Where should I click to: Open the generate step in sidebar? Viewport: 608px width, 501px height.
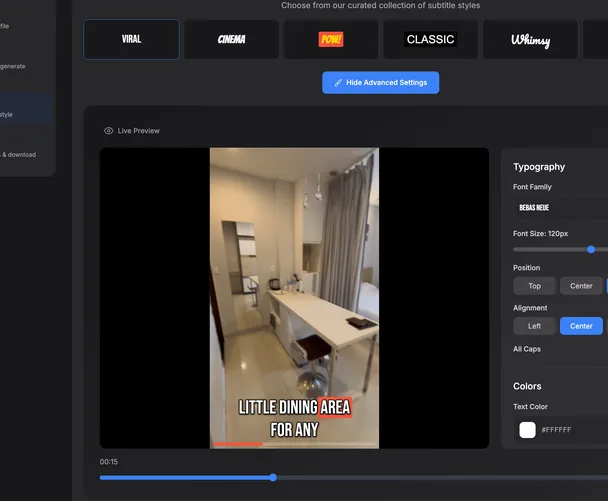coord(12,66)
